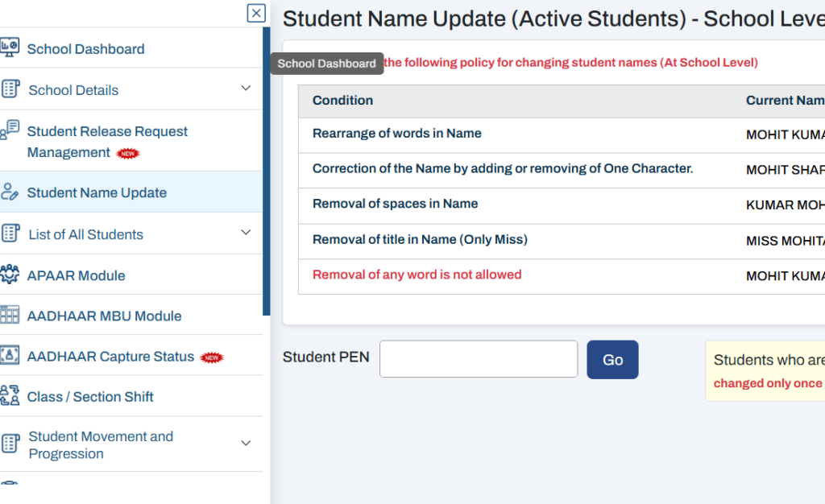Viewport: 825px width, 504px height.
Task: Expand the School Details section
Action: (246, 89)
